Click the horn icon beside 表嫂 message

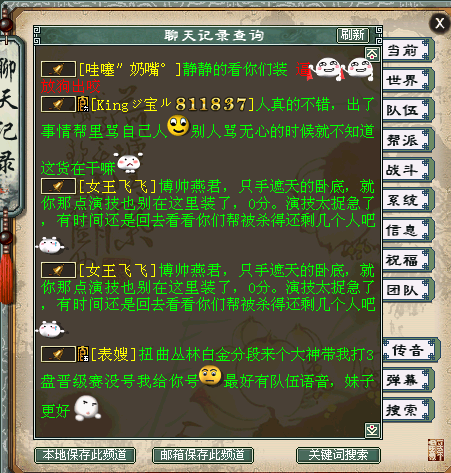pos(58,354)
